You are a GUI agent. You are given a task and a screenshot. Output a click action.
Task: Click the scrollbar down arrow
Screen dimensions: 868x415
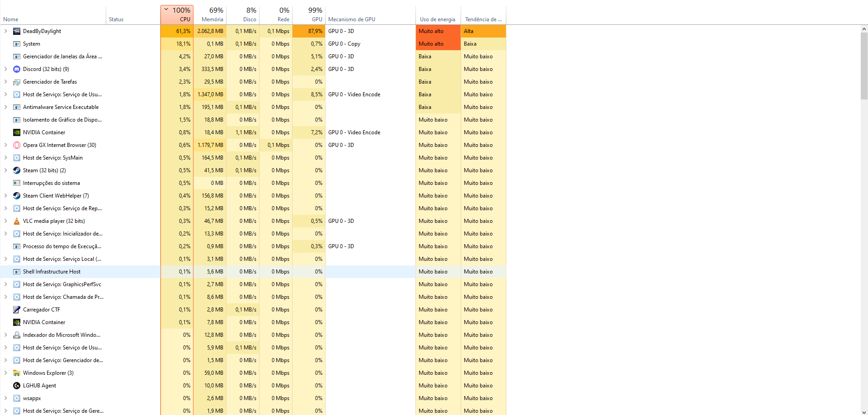[864, 411]
